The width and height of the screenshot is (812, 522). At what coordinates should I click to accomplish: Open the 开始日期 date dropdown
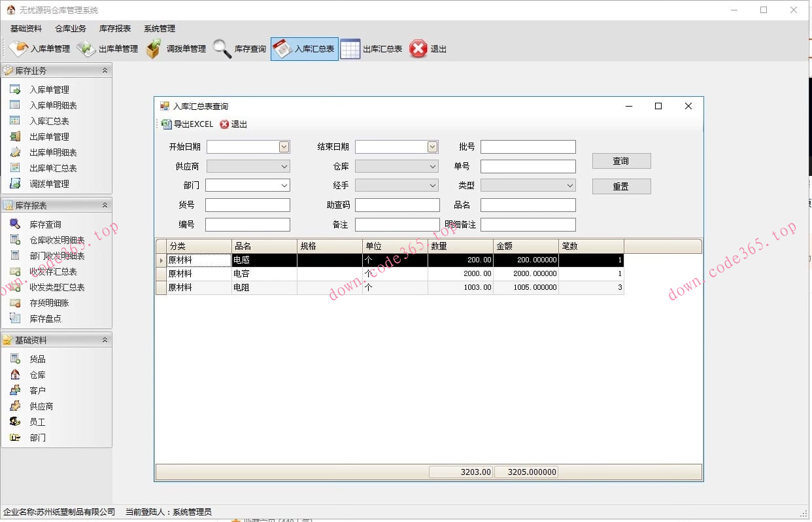coord(284,147)
